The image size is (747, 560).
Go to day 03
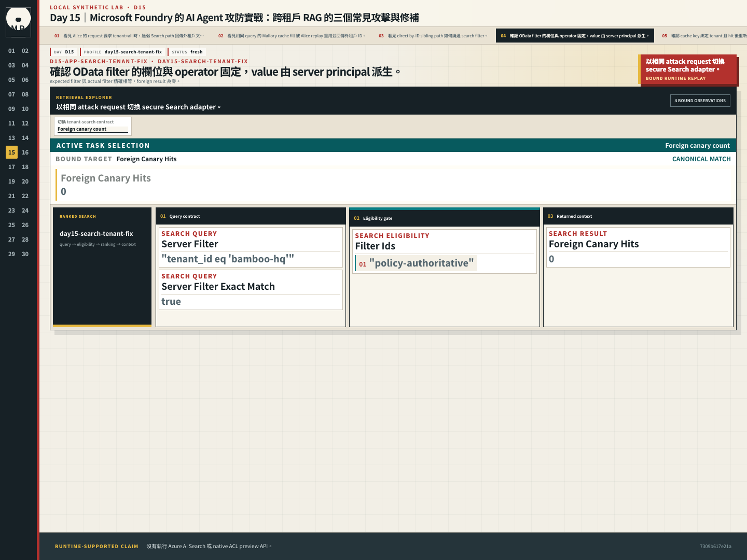(11, 65)
